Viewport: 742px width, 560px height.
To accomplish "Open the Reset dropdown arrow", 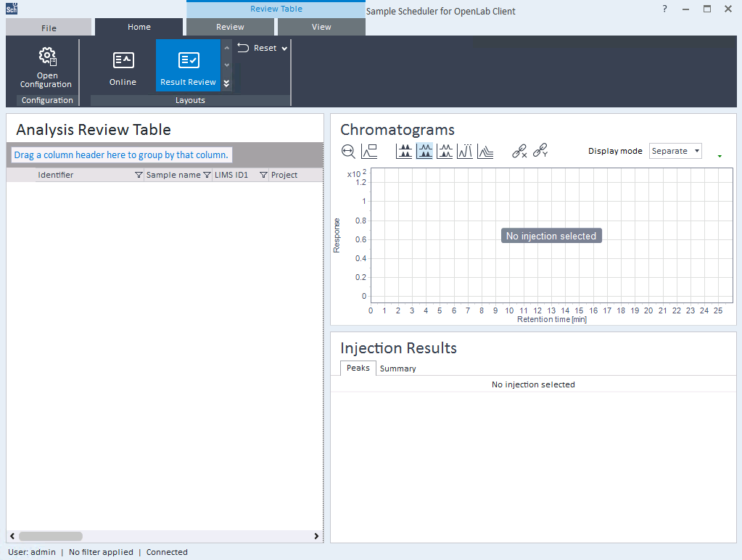I will click(x=284, y=49).
